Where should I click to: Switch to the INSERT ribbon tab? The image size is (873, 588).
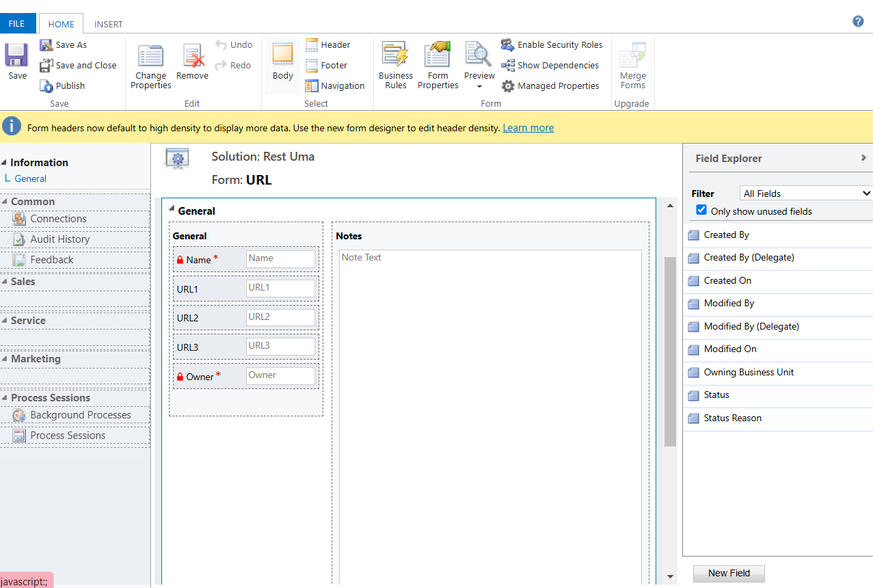pos(109,24)
